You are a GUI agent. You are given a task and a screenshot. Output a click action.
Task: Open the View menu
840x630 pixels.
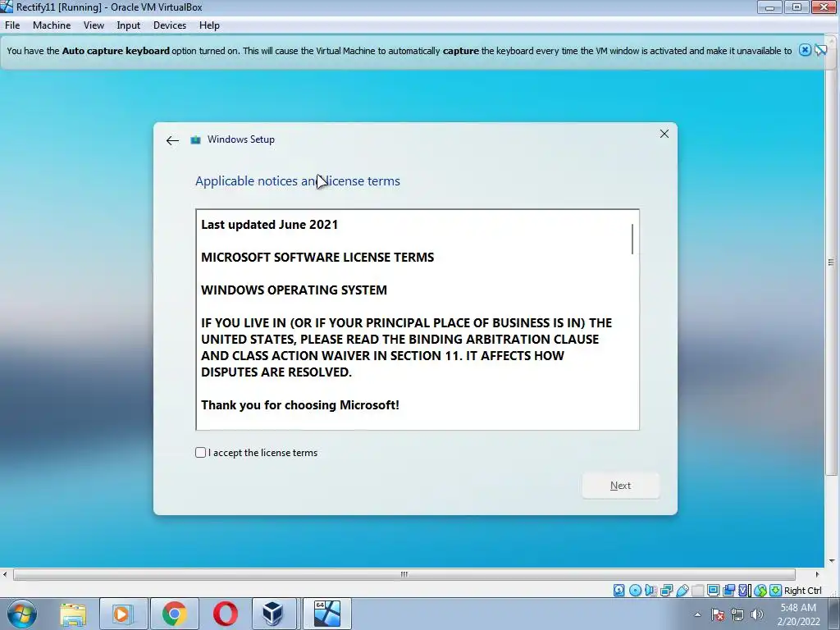[x=94, y=25]
